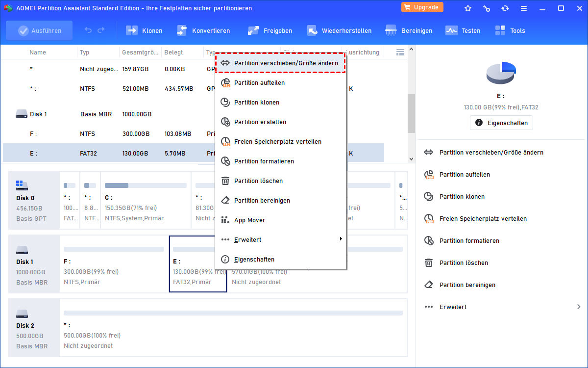Open the Klonen toolbar item
Screen dimensions: 588x368
point(144,30)
